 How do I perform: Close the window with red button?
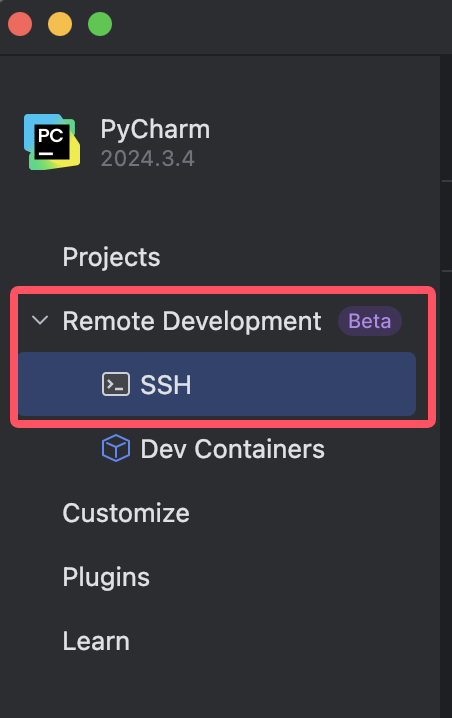click(20, 24)
